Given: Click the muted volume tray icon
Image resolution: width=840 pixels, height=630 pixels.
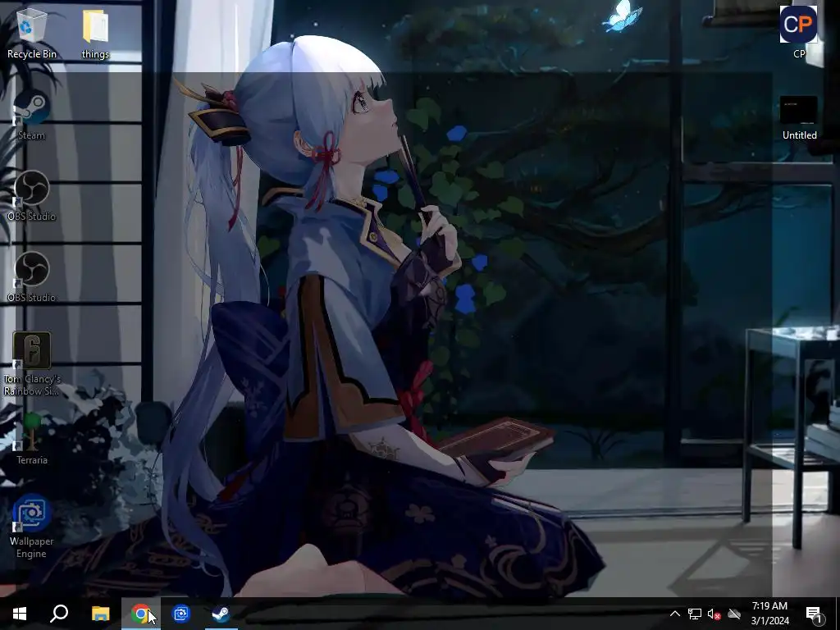Looking at the screenshot, I should click(x=714, y=614).
